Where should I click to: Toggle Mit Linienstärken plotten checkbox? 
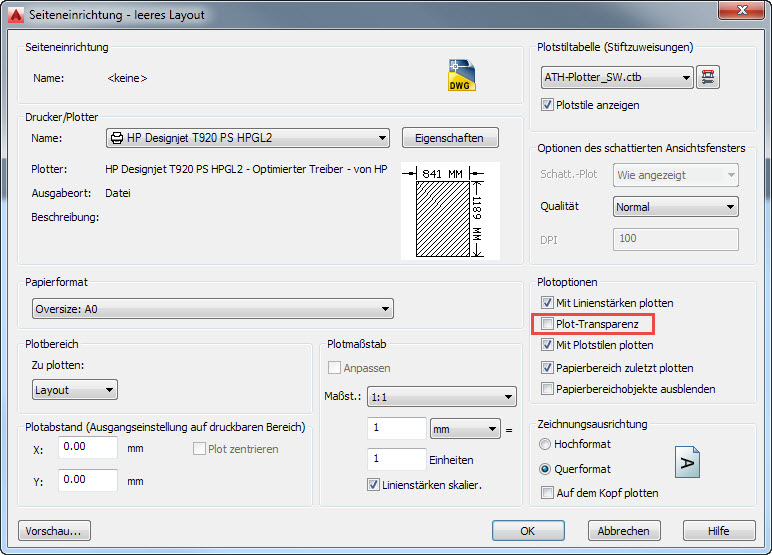[547, 303]
